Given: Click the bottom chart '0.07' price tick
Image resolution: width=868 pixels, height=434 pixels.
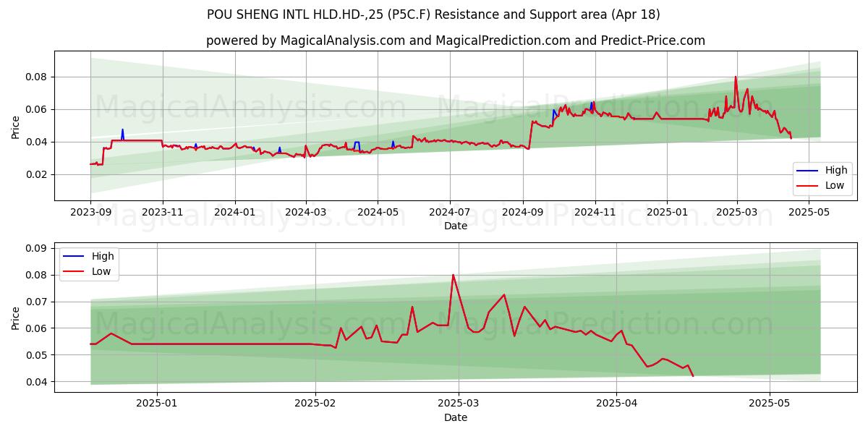Looking at the screenshot, I should click(x=36, y=302).
